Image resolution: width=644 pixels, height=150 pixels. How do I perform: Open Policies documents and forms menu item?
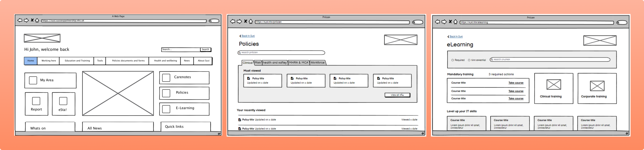click(x=128, y=61)
